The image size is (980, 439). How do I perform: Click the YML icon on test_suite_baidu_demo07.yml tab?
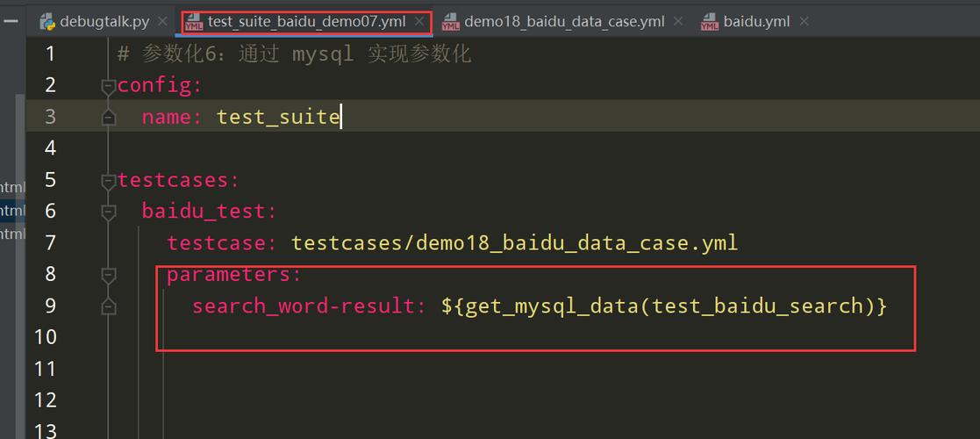click(x=194, y=22)
